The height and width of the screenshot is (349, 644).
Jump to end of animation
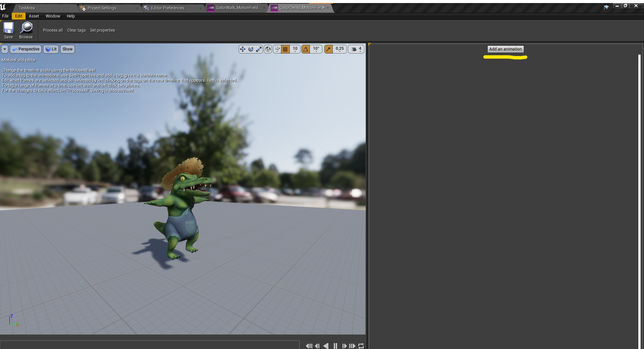[352, 346]
